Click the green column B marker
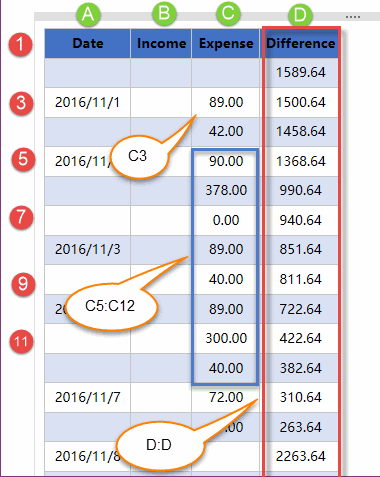380x477 pixels. [164, 14]
